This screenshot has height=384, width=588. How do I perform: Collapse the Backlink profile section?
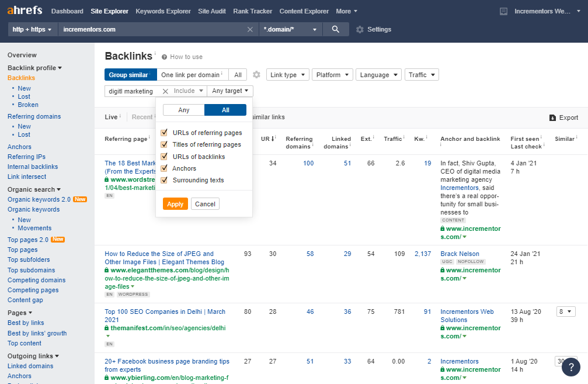point(34,68)
